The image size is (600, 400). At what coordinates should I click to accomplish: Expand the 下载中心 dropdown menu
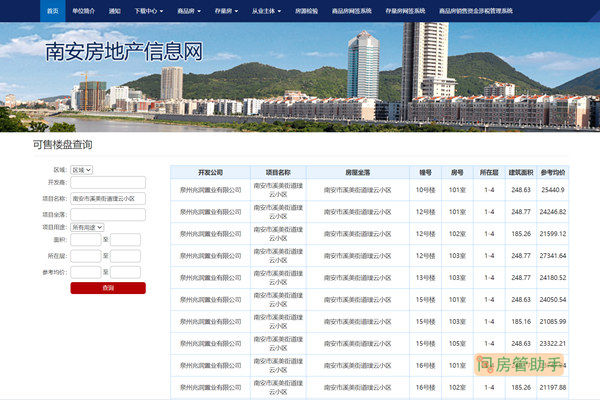coord(149,11)
